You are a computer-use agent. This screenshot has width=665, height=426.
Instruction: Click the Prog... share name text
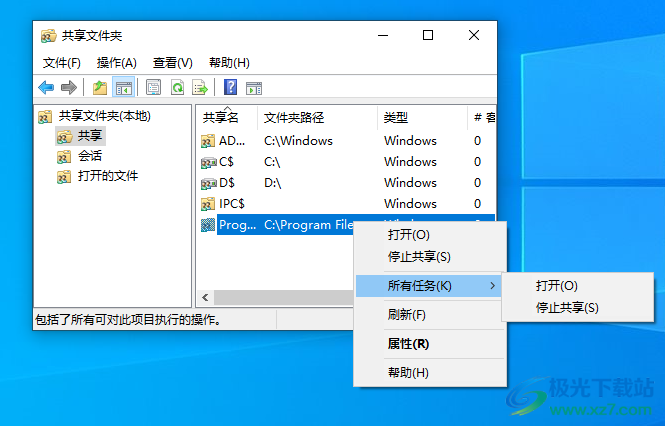tap(238, 225)
